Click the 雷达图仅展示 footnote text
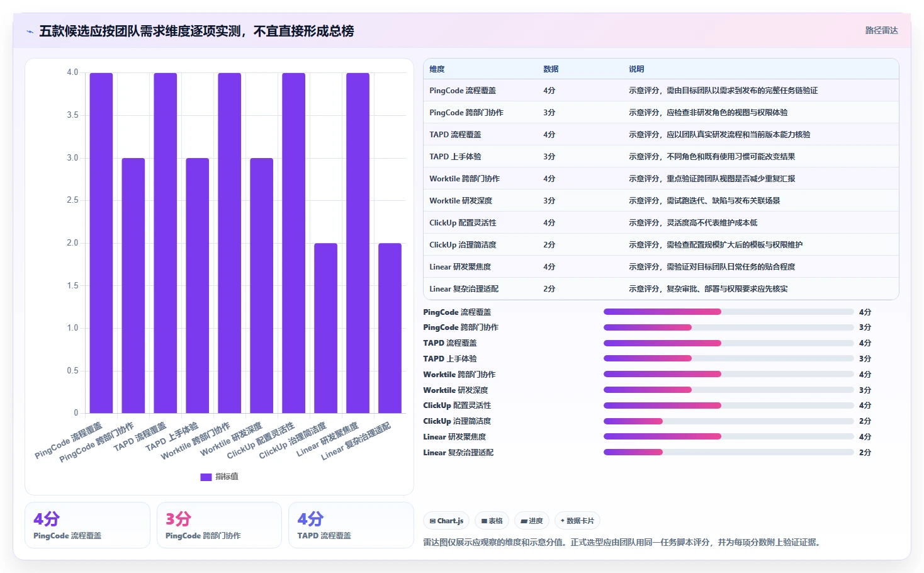Viewport: 924px width, 573px height. (623, 542)
